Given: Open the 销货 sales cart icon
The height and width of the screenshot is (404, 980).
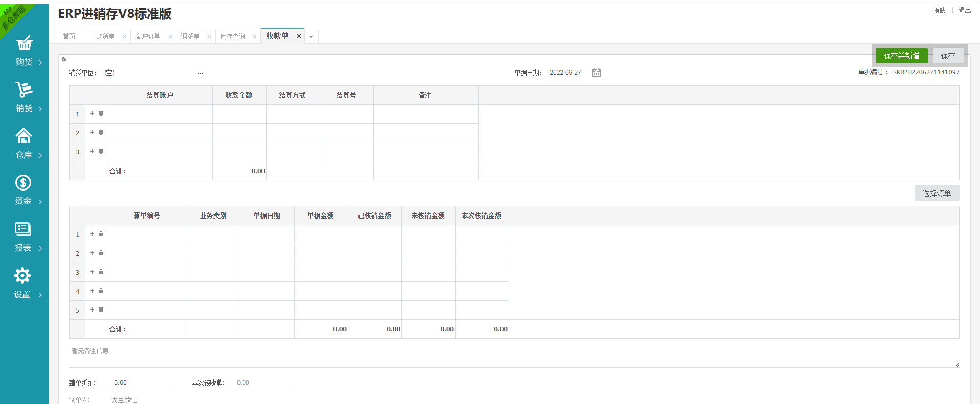Looking at the screenshot, I should tap(24, 89).
